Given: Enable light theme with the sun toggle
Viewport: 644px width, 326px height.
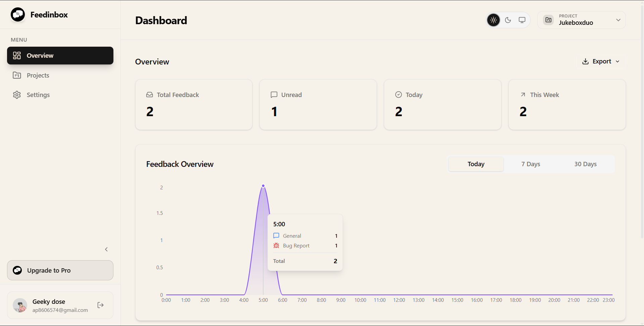Looking at the screenshot, I should (493, 20).
